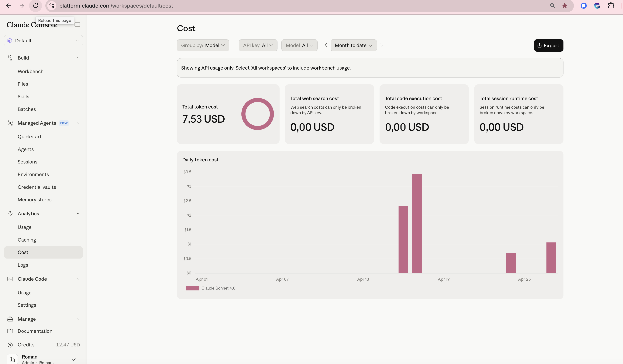Screen dimensions: 623x364
Task: Click the tallest bar in daily cost chart
Action: point(417,223)
